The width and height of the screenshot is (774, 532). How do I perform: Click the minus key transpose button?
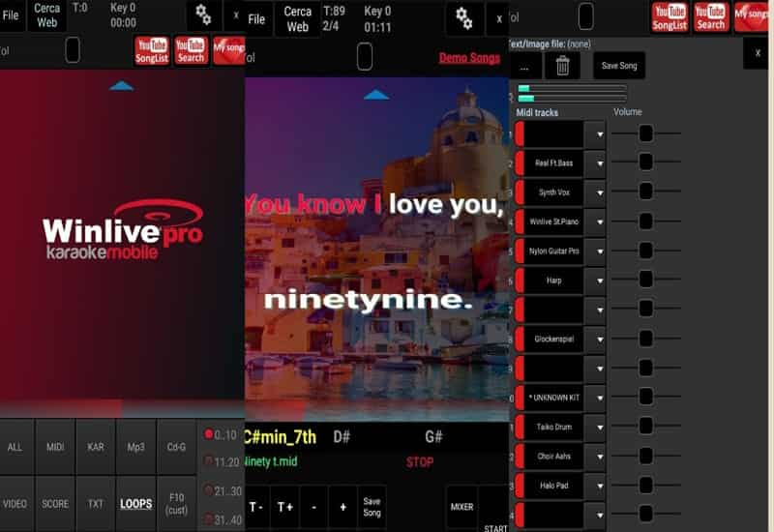click(x=313, y=507)
